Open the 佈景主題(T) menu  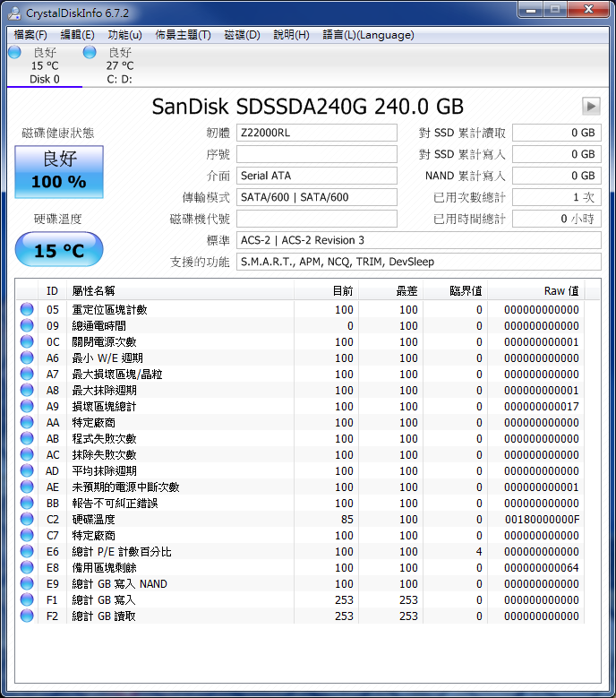[x=183, y=35]
